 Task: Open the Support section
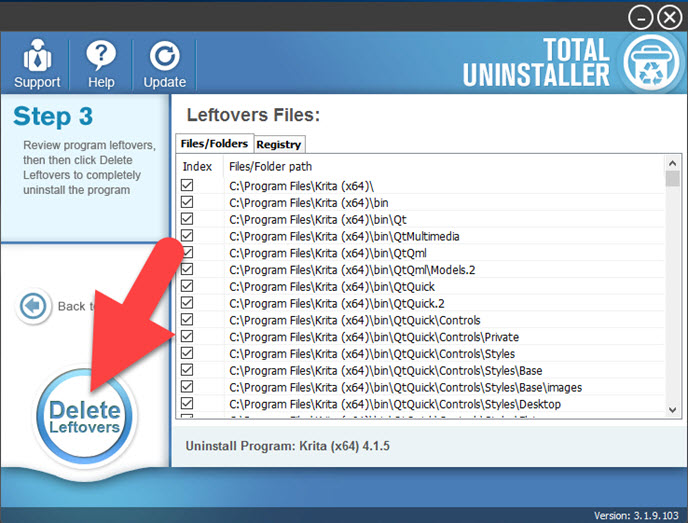coord(37,64)
